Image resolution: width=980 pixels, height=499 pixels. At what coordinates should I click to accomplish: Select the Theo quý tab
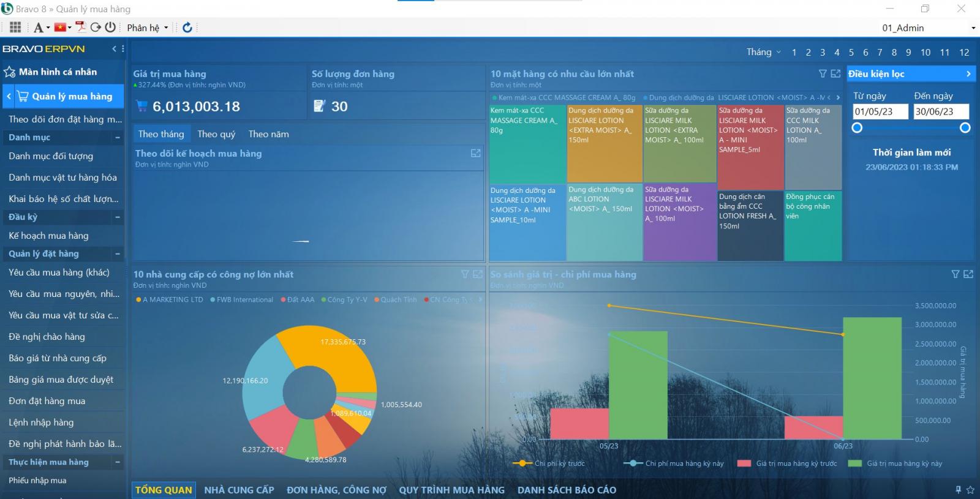tap(216, 134)
